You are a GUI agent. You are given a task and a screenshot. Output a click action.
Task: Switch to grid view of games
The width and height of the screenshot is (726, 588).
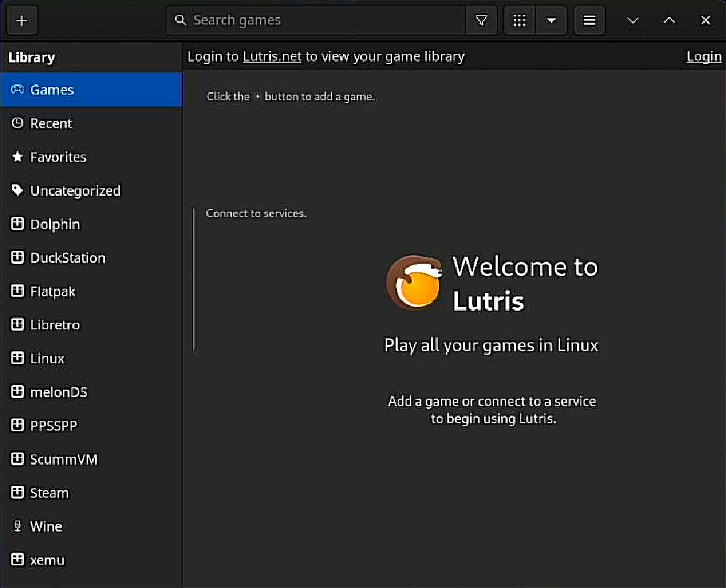coord(518,20)
